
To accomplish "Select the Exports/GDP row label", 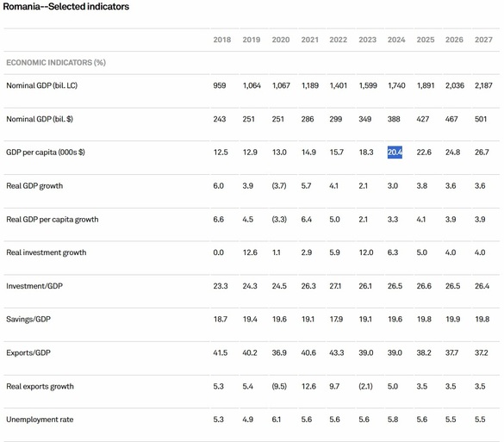I will tap(28, 352).
